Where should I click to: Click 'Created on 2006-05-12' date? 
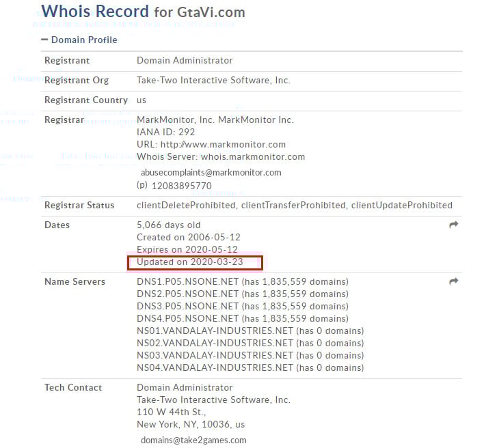(188, 237)
